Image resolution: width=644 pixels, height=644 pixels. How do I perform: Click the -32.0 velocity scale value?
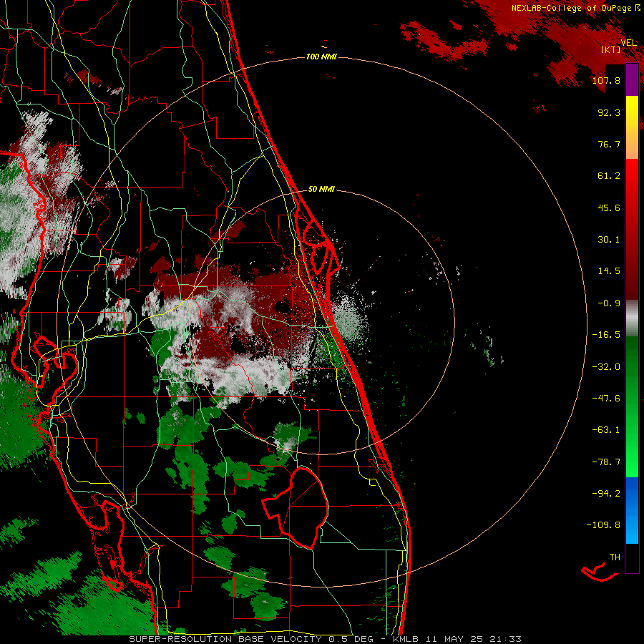[x=606, y=367]
